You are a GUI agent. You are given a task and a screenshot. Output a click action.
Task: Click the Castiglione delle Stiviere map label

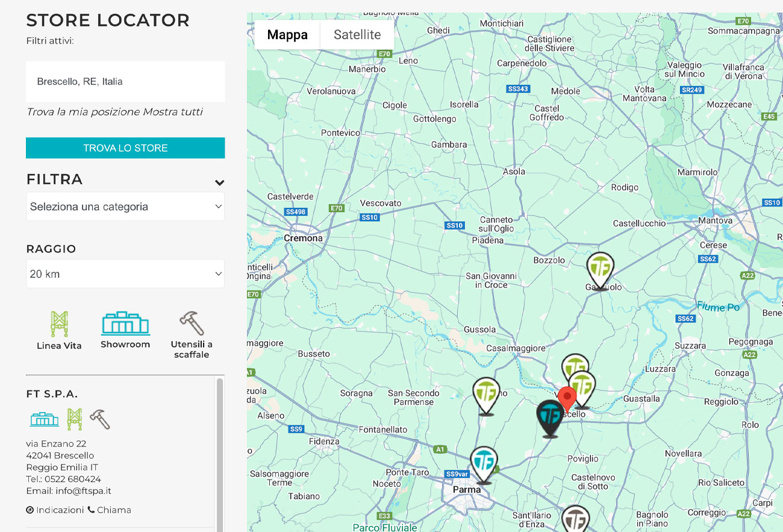550,43
